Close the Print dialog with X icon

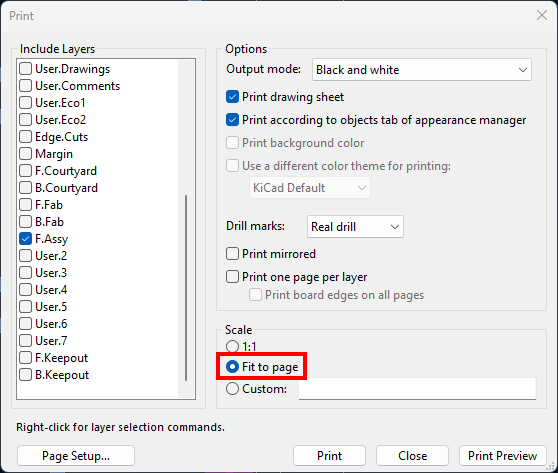coord(542,15)
